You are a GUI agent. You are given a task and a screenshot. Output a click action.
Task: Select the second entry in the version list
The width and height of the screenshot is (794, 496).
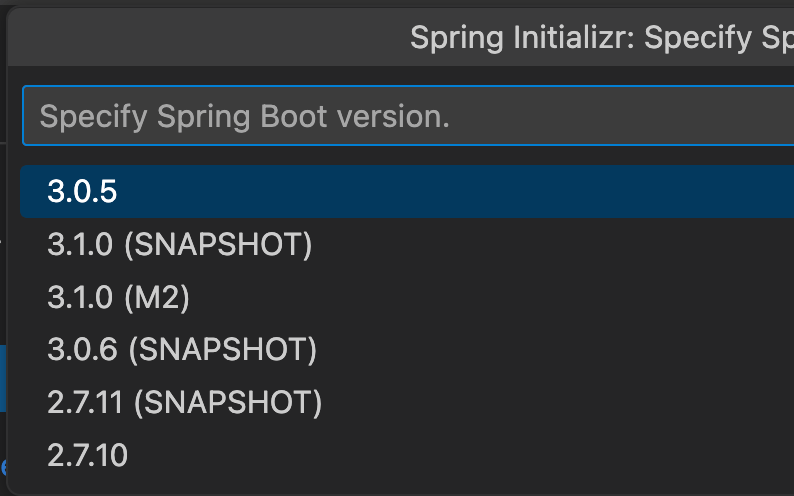point(407,244)
